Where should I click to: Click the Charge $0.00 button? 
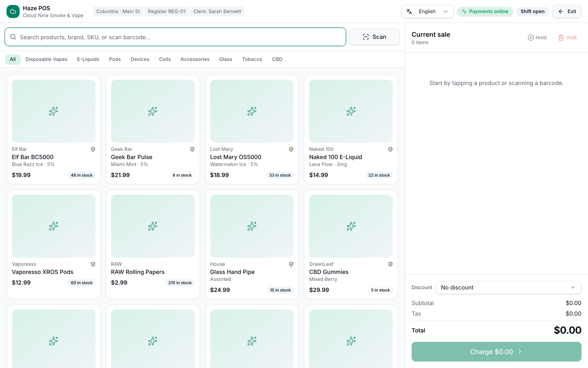click(496, 352)
